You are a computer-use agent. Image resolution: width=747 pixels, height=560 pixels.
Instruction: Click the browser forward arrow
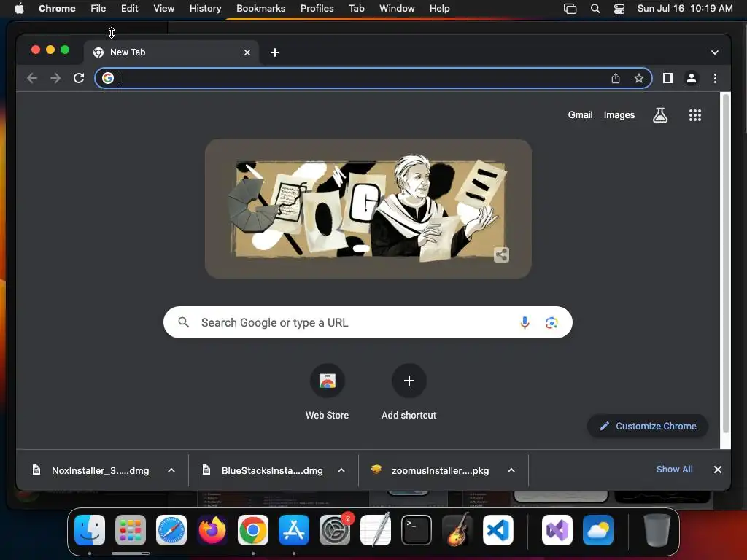point(55,78)
